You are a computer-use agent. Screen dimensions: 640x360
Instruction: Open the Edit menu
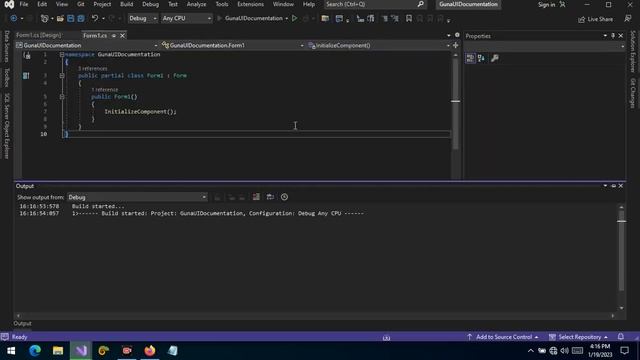(x=42, y=4)
